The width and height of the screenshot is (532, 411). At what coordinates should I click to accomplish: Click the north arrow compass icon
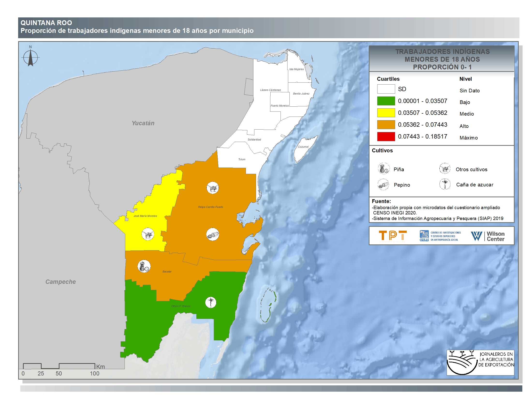(30, 58)
